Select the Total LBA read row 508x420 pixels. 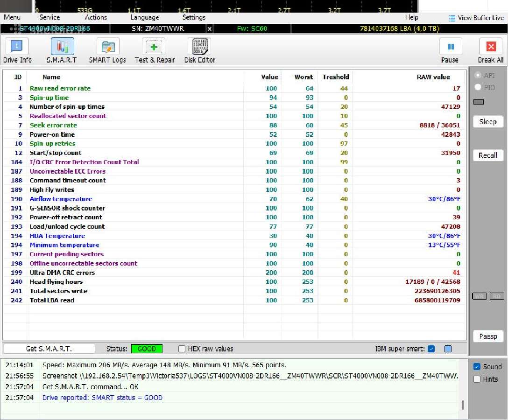click(234, 300)
